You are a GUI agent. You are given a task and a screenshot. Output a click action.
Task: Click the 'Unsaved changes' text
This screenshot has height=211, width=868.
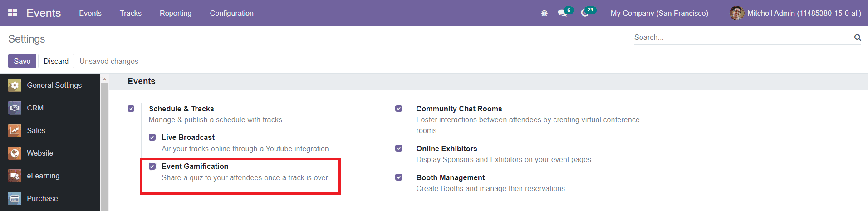tap(109, 61)
